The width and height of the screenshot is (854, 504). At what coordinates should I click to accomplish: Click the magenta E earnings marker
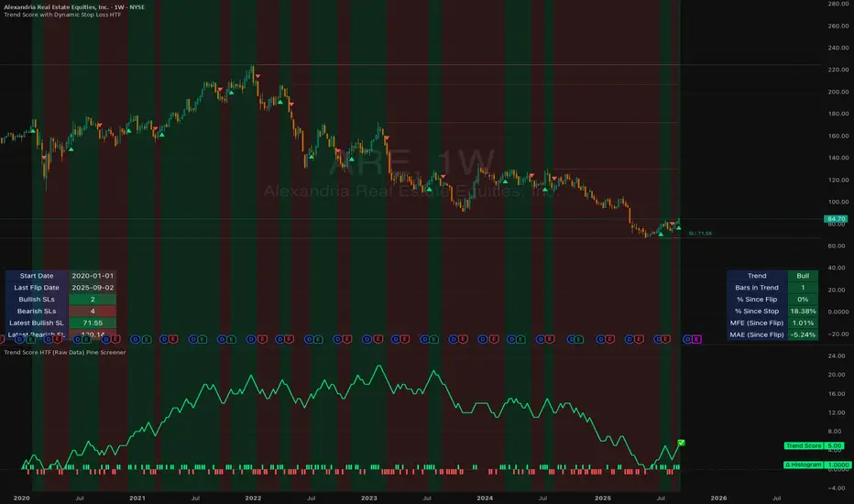point(696,339)
